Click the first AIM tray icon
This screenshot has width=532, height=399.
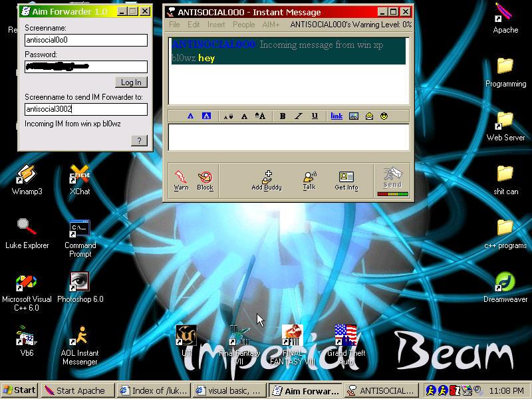[431, 390]
